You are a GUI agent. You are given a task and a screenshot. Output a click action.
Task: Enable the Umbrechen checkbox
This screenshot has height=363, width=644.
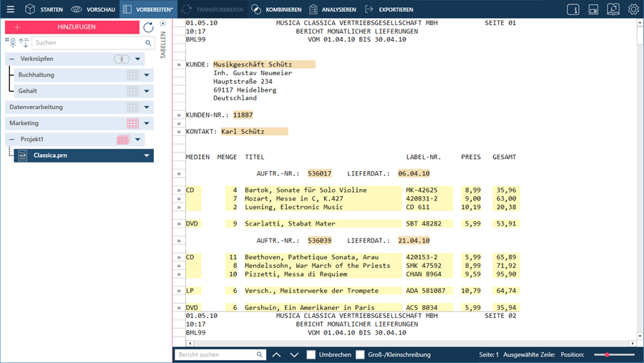(x=311, y=354)
